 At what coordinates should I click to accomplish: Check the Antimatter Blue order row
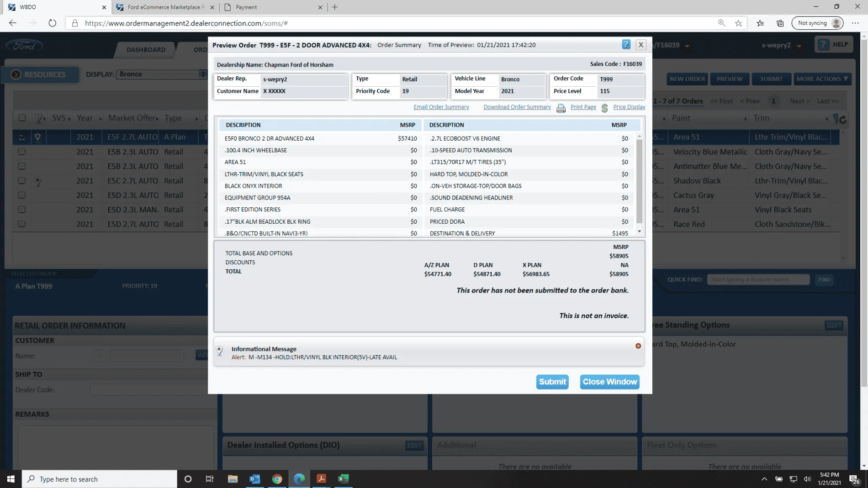(x=22, y=166)
